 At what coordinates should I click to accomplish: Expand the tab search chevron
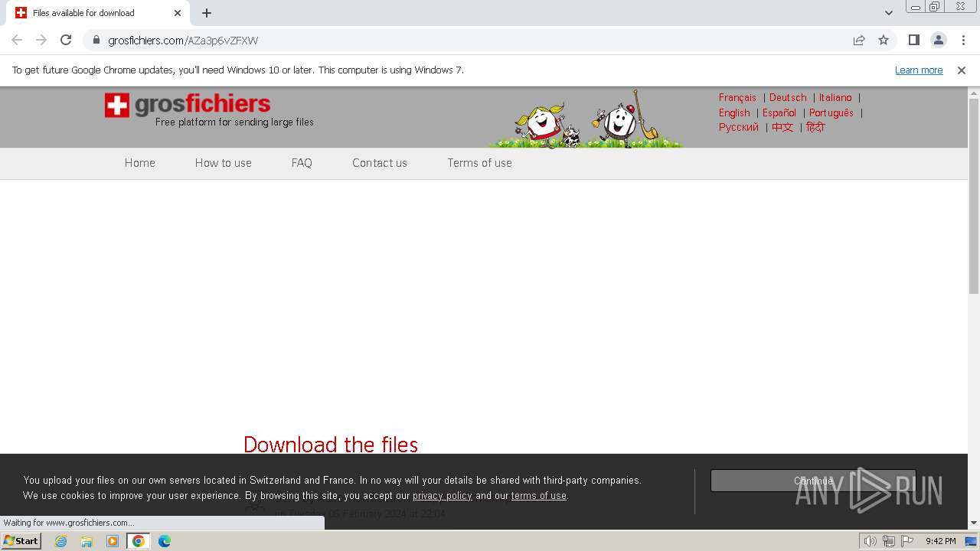point(889,13)
